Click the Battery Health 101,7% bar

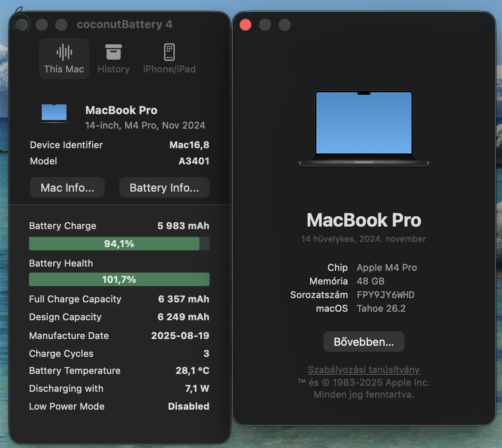(x=119, y=279)
